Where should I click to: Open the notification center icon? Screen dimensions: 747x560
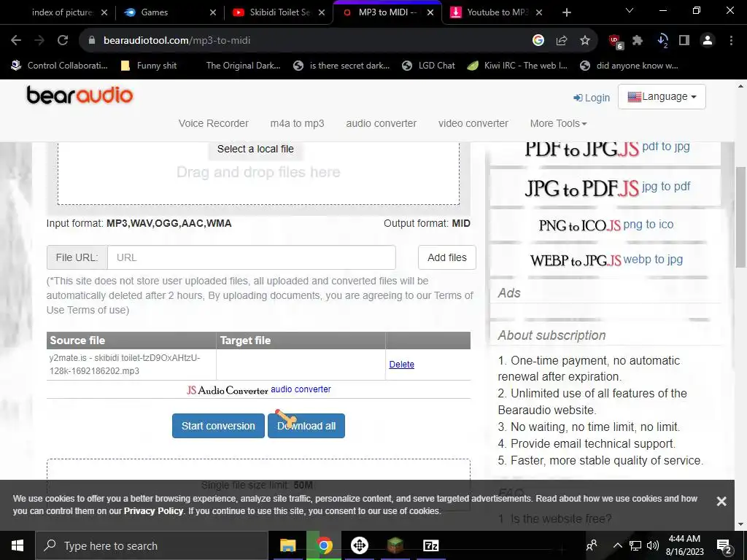tap(724, 546)
